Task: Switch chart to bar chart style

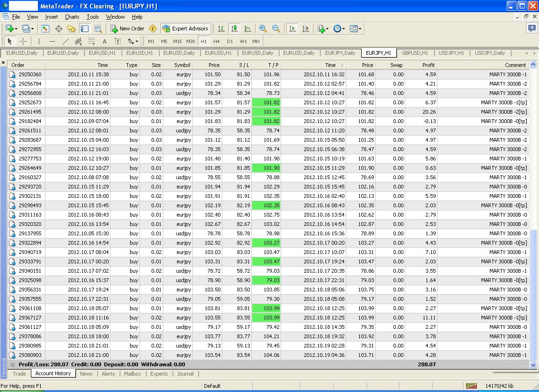Action: [221, 29]
